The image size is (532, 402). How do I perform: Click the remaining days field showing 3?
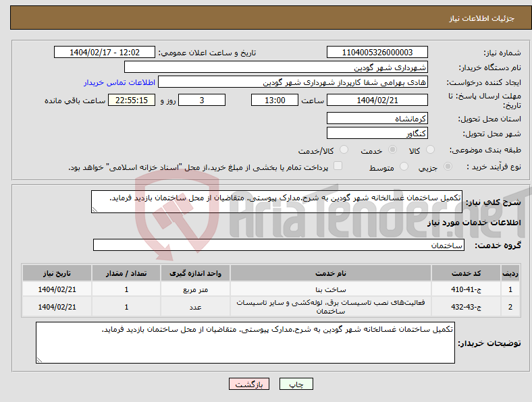(x=202, y=100)
